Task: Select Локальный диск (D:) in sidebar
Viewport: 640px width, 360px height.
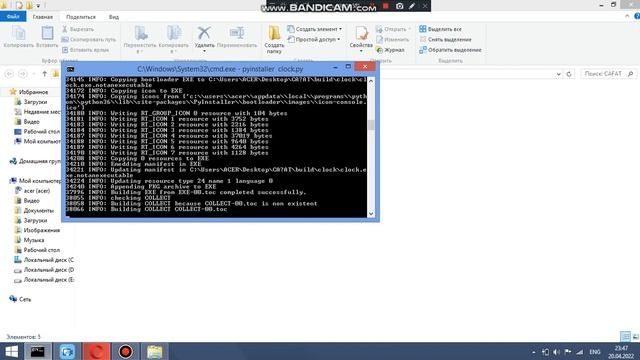Action: coord(48,269)
